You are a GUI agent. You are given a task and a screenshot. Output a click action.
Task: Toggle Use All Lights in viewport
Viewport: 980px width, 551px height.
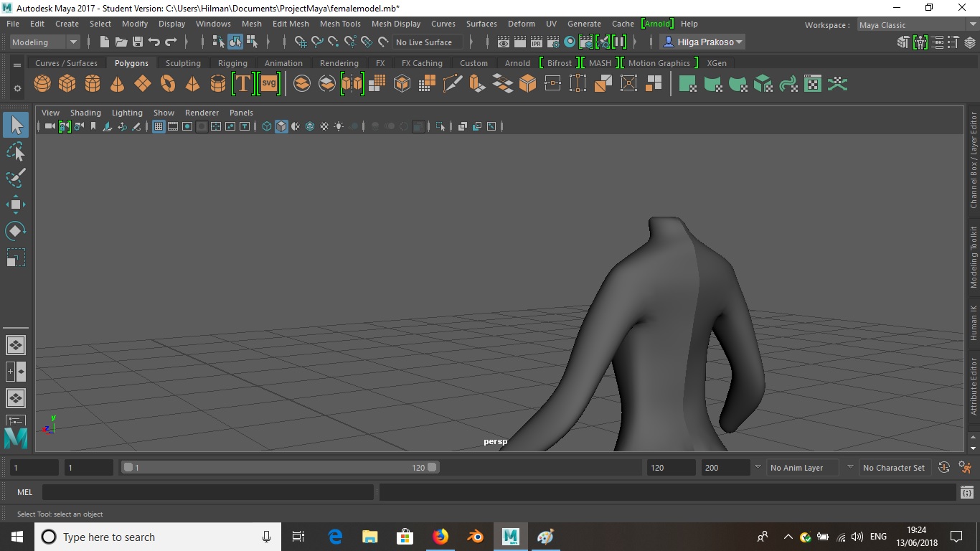pos(339,126)
